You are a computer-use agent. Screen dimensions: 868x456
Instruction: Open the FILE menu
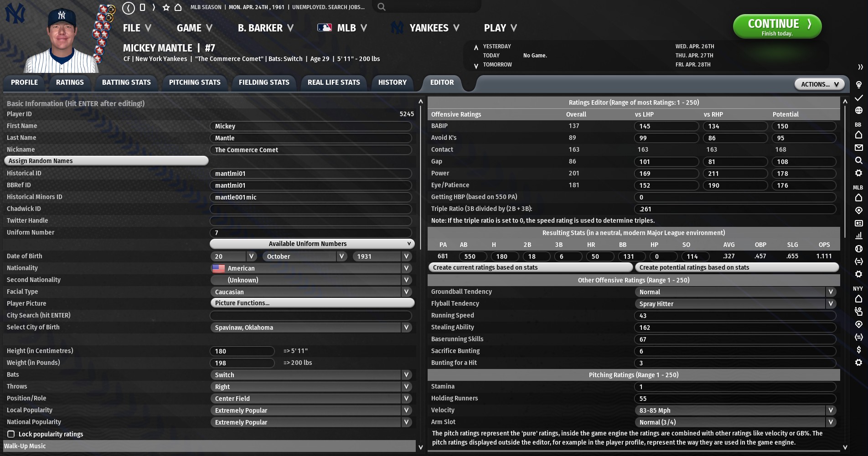pyautogui.click(x=137, y=28)
